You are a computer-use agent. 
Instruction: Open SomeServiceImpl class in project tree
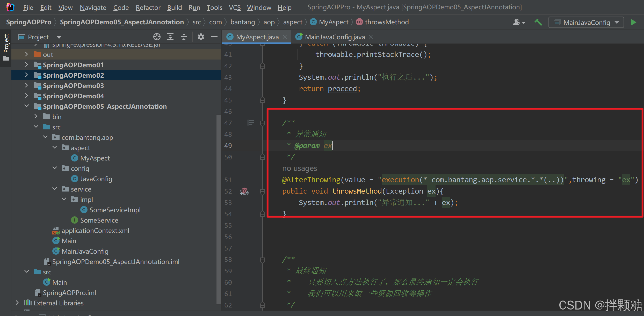click(x=115, y=210)
